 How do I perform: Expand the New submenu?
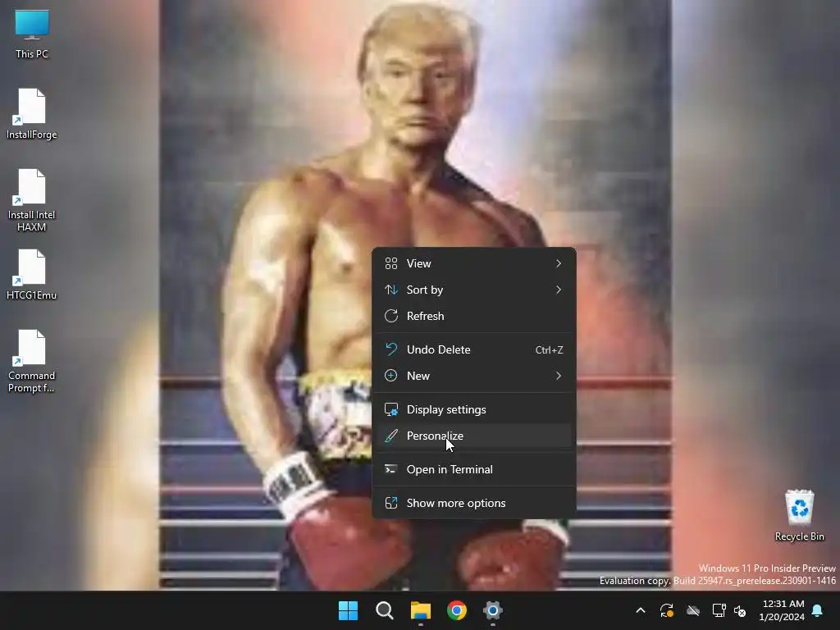[473, 376]
